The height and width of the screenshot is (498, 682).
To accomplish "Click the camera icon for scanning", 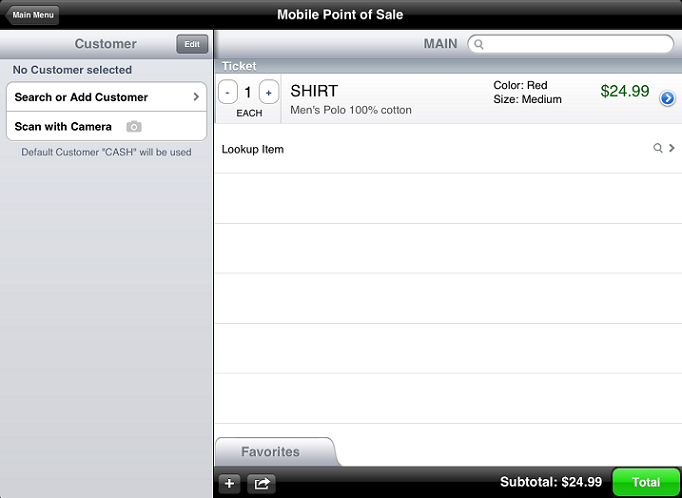I will point(134,127).
